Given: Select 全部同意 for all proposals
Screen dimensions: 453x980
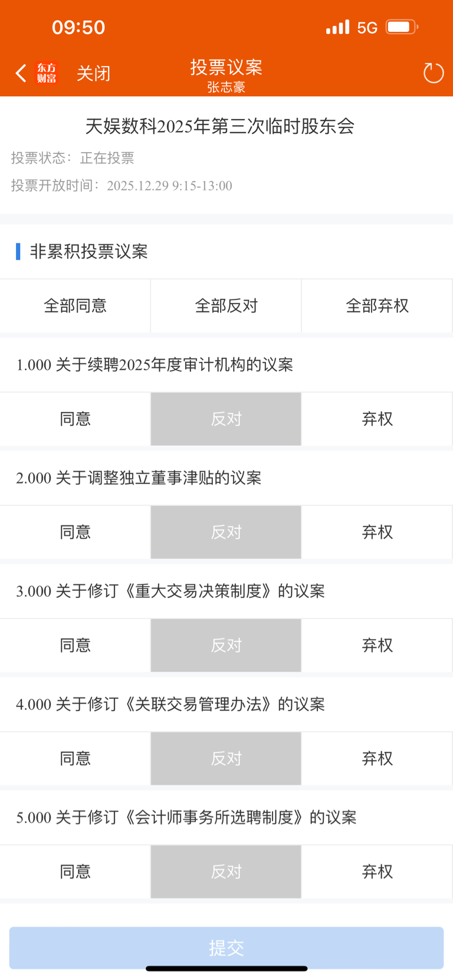Looking at the screenshot, I should coord(75,306).
